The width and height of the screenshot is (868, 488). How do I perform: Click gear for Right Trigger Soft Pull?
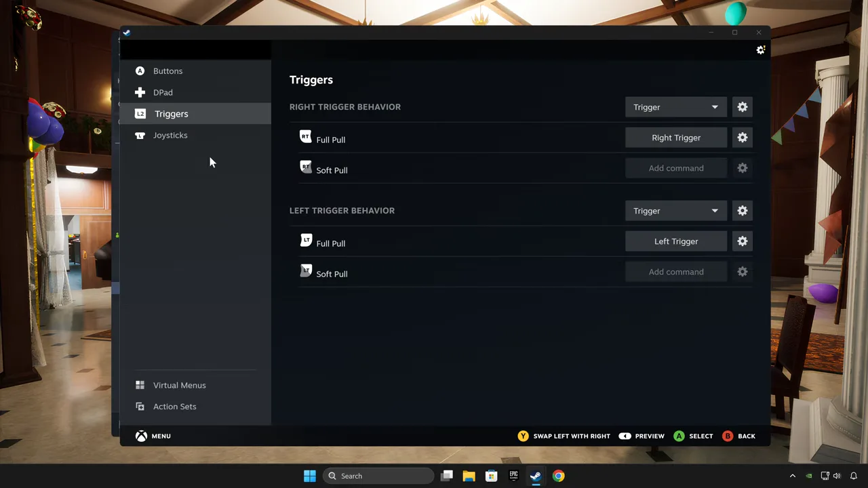pos(743,168)
